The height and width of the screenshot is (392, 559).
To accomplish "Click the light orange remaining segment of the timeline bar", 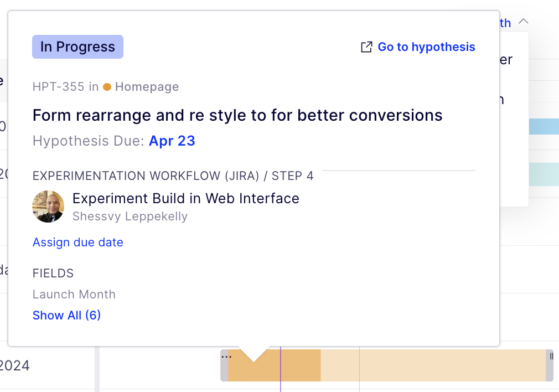I will (433, 365).
